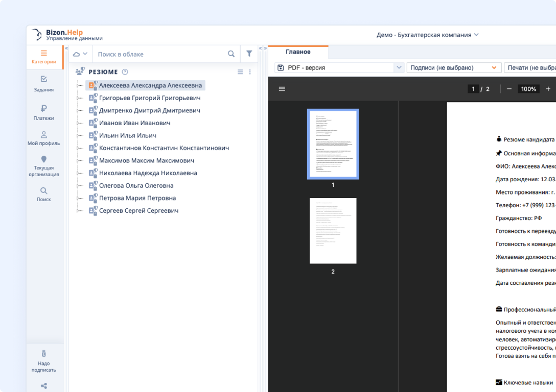This screenshot has height=392, width=556.
Task: Click the page 2 thumbnail
Action: [x=333, y=231]
